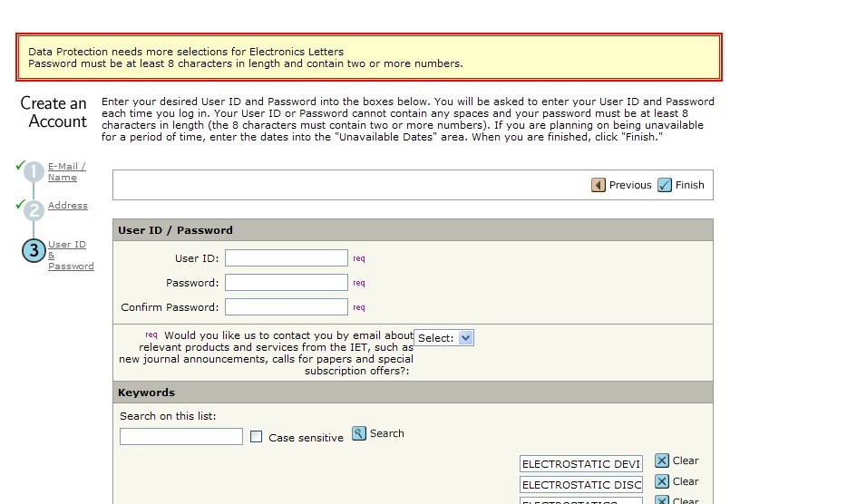Image resolution: width=847 pixels, height=504 pixels.
Task: Enable the Case sensitive checkbox
Action: (257, 437)
